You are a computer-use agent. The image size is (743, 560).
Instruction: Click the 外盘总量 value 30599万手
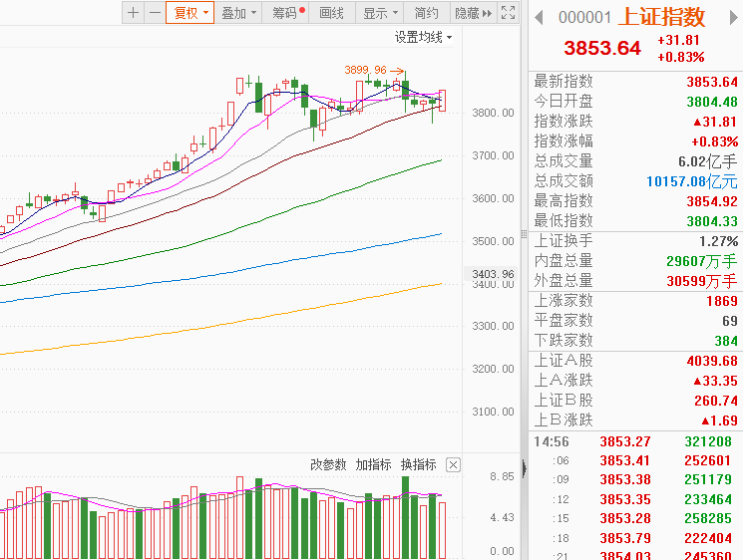coord(702,281)
